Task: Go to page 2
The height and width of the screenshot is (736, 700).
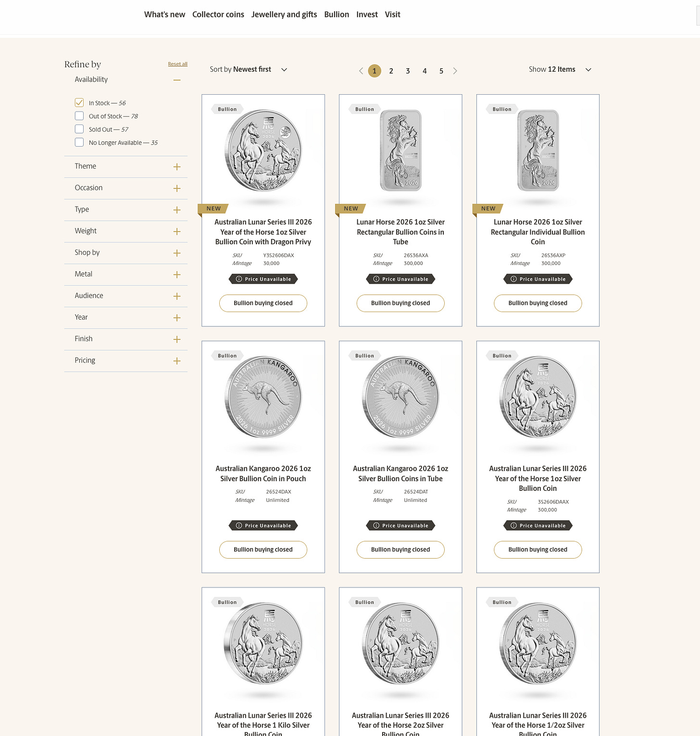Action: click(x=391, y=71)
